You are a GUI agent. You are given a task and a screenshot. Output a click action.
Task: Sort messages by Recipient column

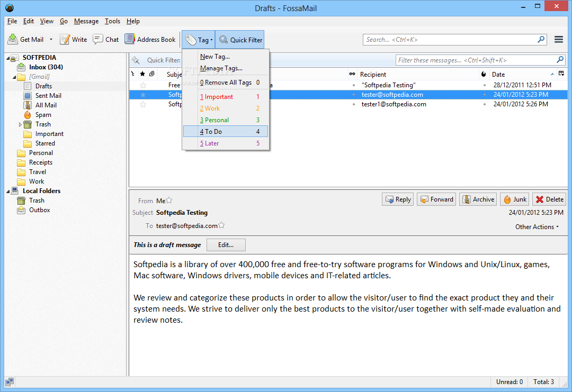pos(418,74)
